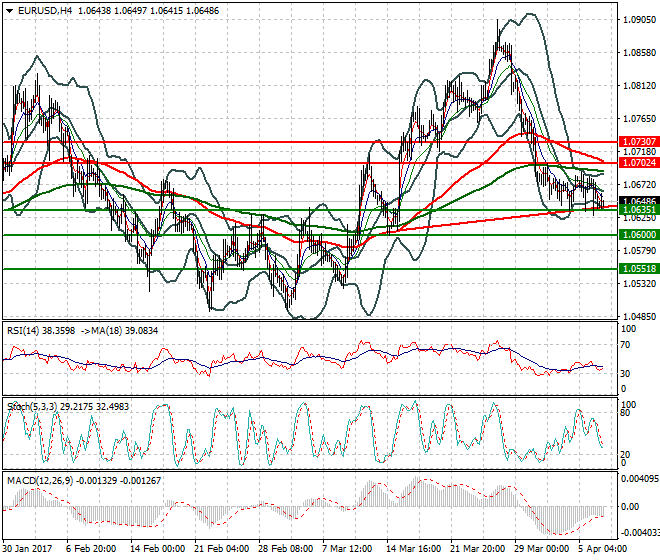Select the green 1.06351 support level label
660x560 pixels.
point(639,210)
